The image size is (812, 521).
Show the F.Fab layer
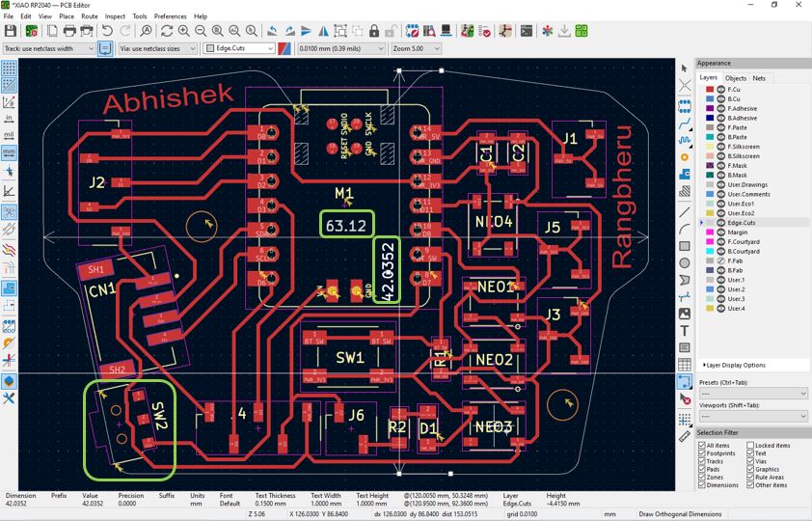(720, 261)
